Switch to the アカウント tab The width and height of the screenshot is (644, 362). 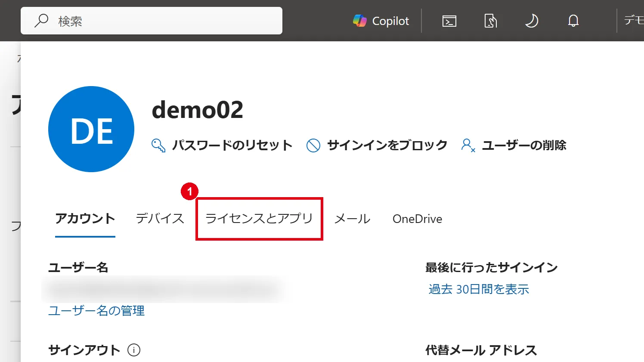[85, 219]
